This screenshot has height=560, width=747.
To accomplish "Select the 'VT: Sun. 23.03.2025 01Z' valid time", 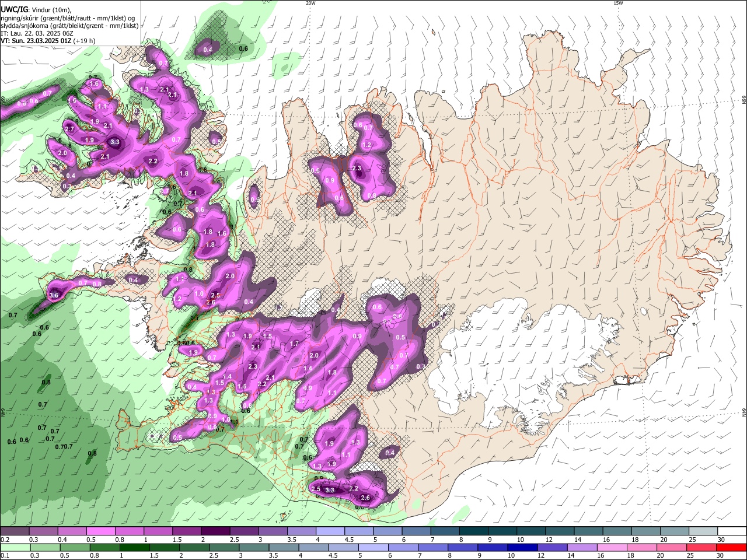I will point(48,41).
